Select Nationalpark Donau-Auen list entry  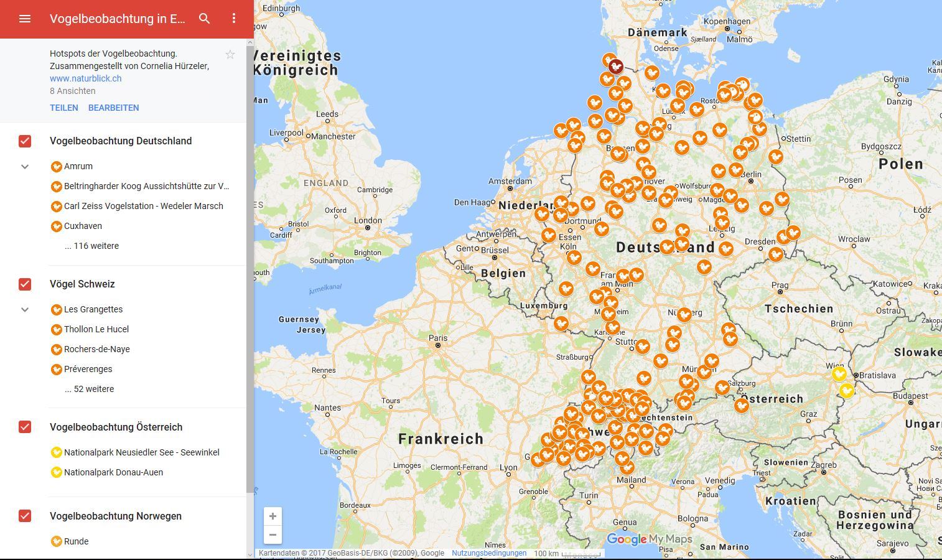pos(113,472)
